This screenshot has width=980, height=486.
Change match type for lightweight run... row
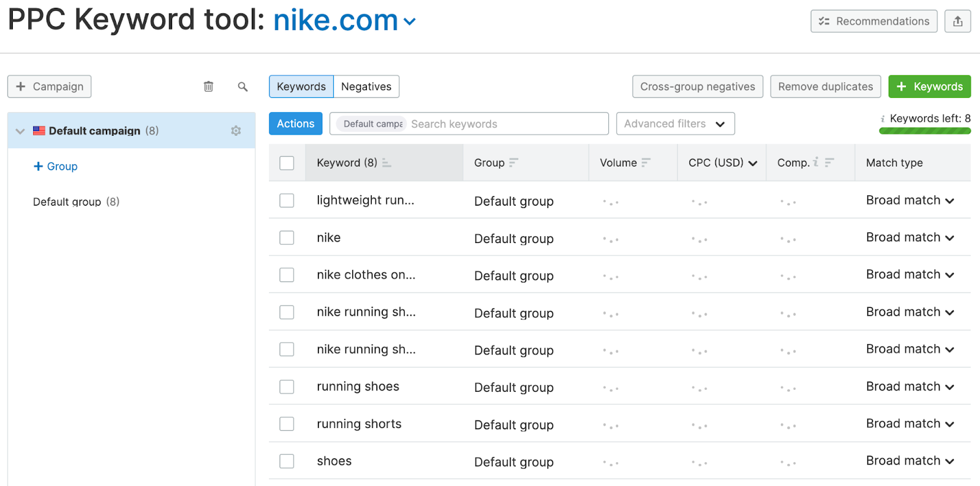(910, 200)
